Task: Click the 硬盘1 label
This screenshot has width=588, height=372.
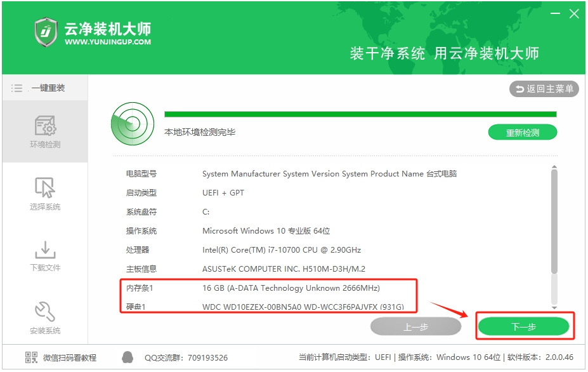Action: [135, 307]
